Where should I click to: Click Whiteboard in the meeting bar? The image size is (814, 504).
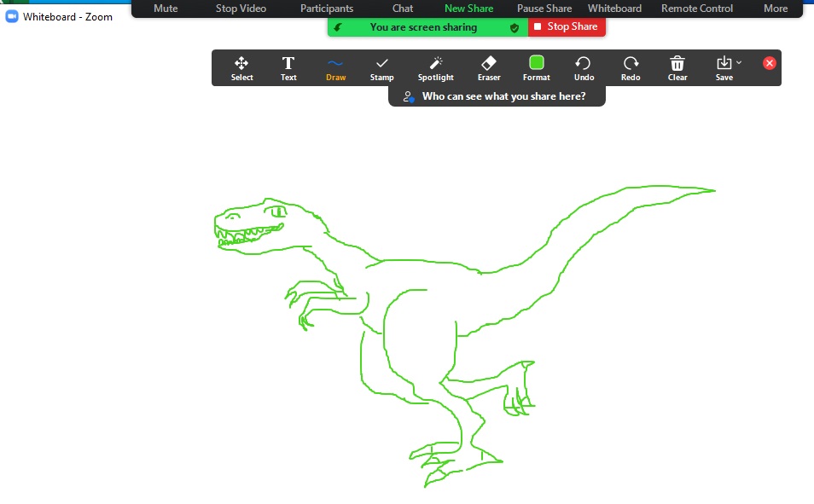[x=614, y=9]
